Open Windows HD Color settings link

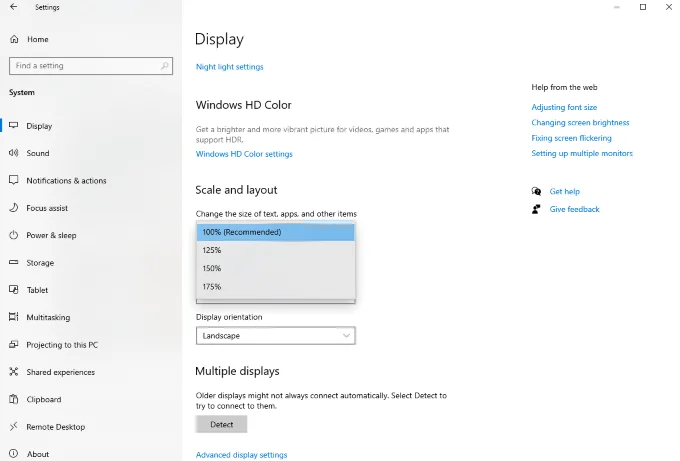click(244, 154)
